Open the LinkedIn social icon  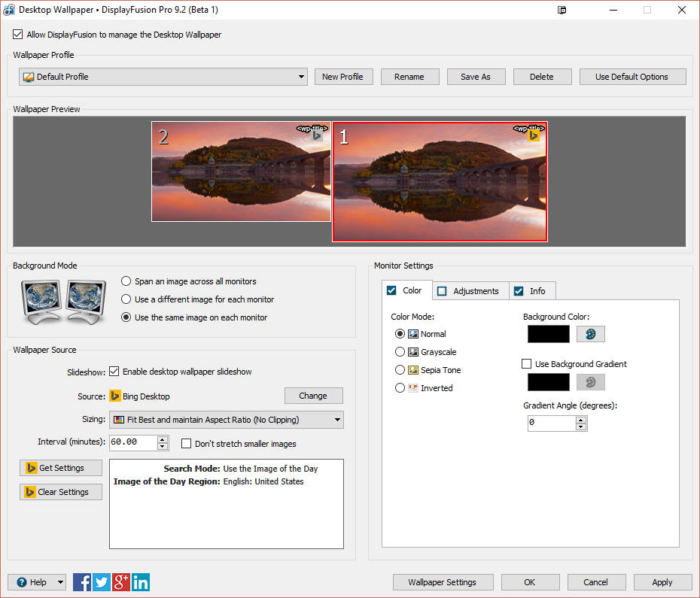(x=141, y=581)
